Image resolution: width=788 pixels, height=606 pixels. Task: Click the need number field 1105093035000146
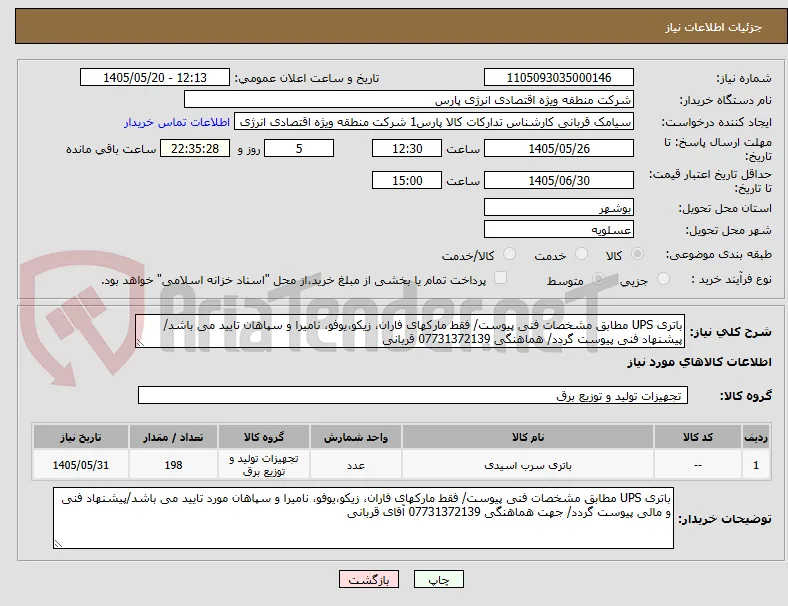(x=559, y=77)
